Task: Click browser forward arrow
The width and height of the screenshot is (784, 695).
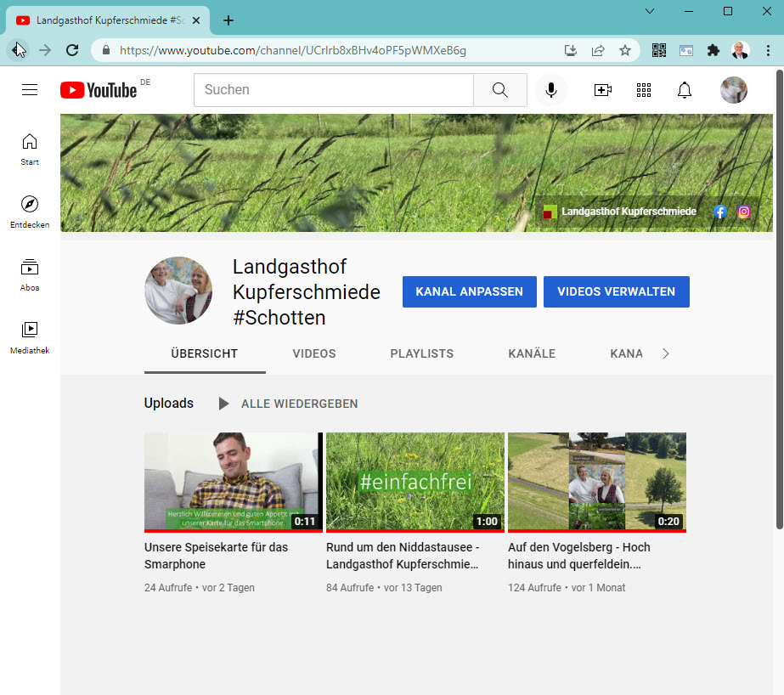Action: point(45,50)
